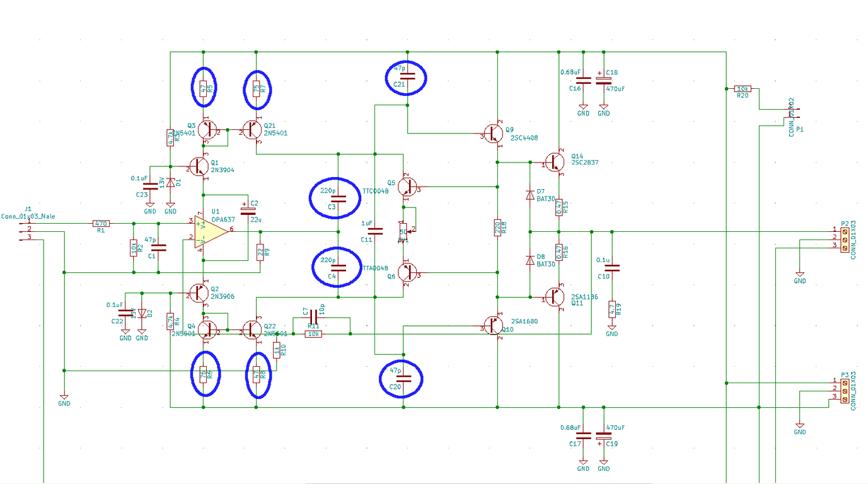The width and height of the screenshot is (868, 484).
Task: Select transistor Q10 2SA1680
Action: coord(493,326)
